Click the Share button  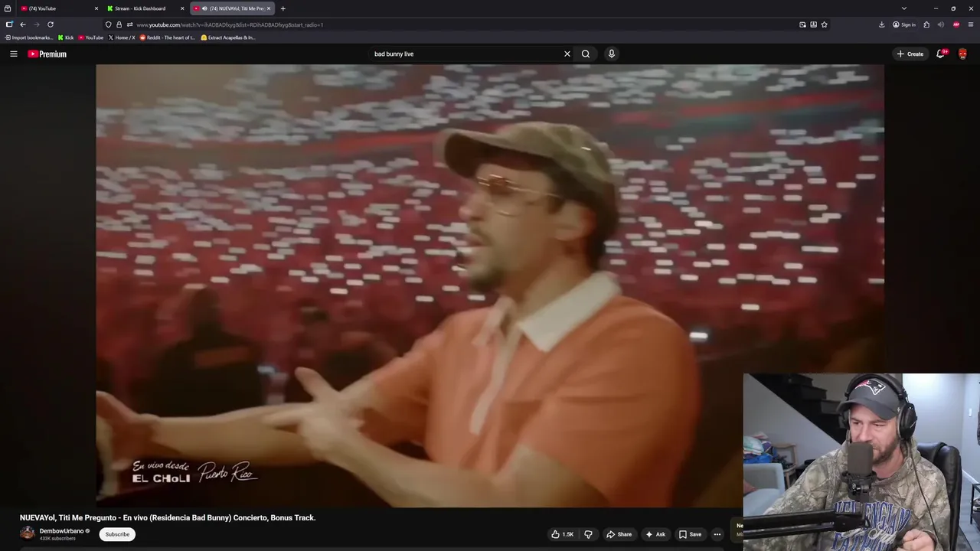tap(618, 534)
